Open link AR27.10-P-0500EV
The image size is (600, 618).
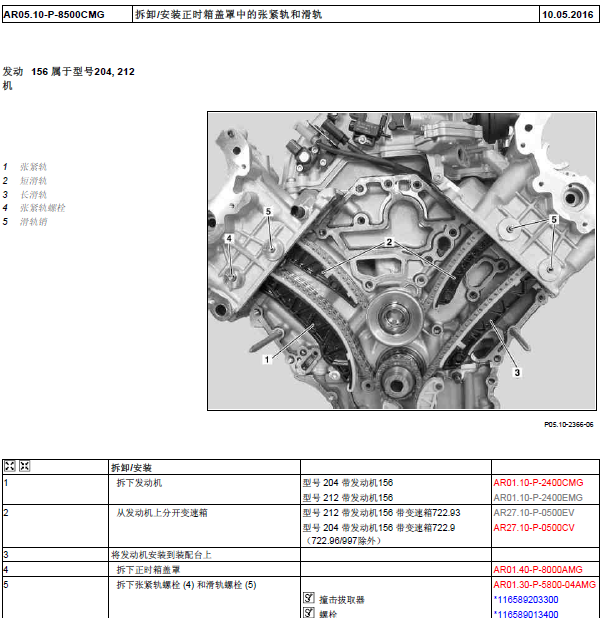534,513
